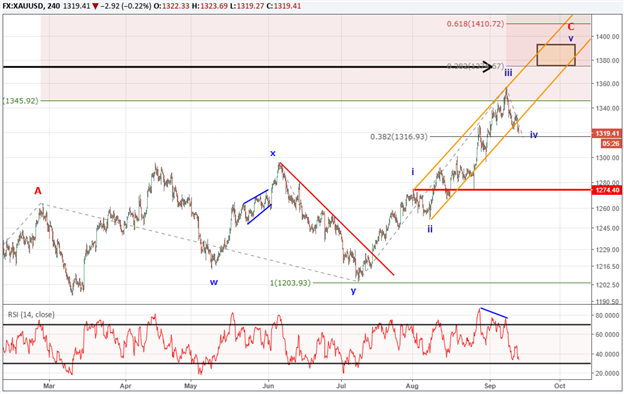Select the red wave C label
Viewport: 624px width, 394px height.
point(571,27)
